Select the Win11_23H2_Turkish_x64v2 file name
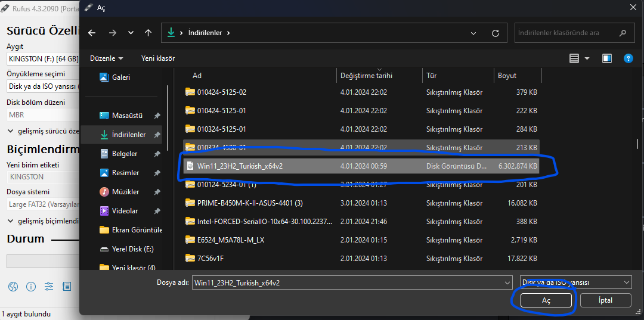This screenshot has height=320, width=644. (240, 166)
